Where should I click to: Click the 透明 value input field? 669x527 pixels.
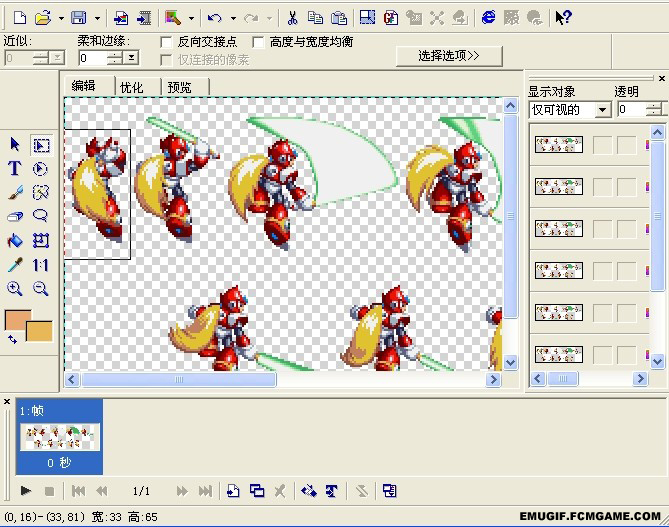click(x=631, y=110)
